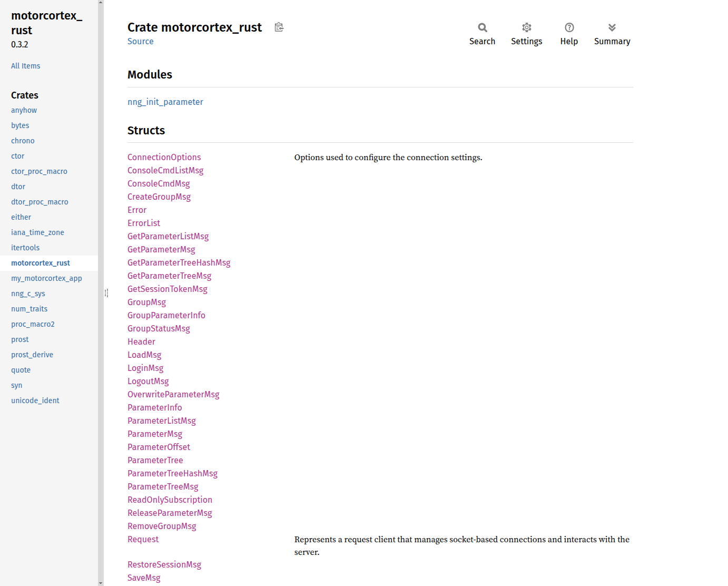This screenshot has width=728, height=586.
Task: Open the Settings gear icon
Action: 526,28
